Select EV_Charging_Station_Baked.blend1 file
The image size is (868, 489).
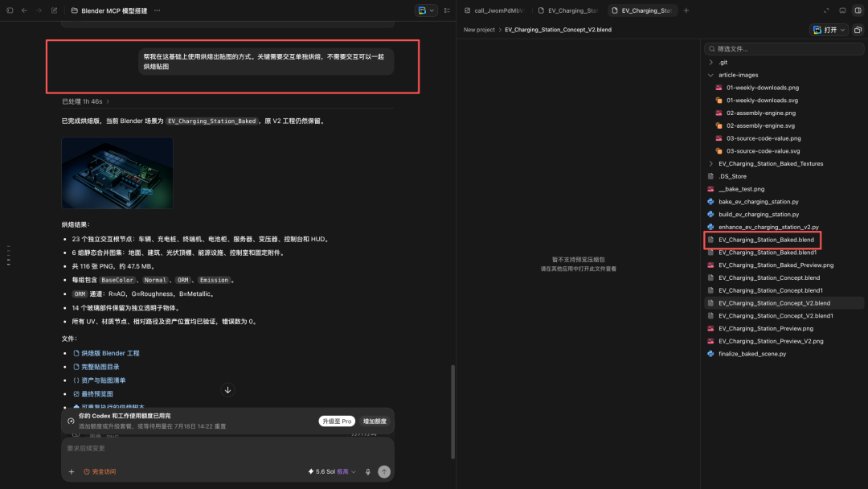click(768, 253)
